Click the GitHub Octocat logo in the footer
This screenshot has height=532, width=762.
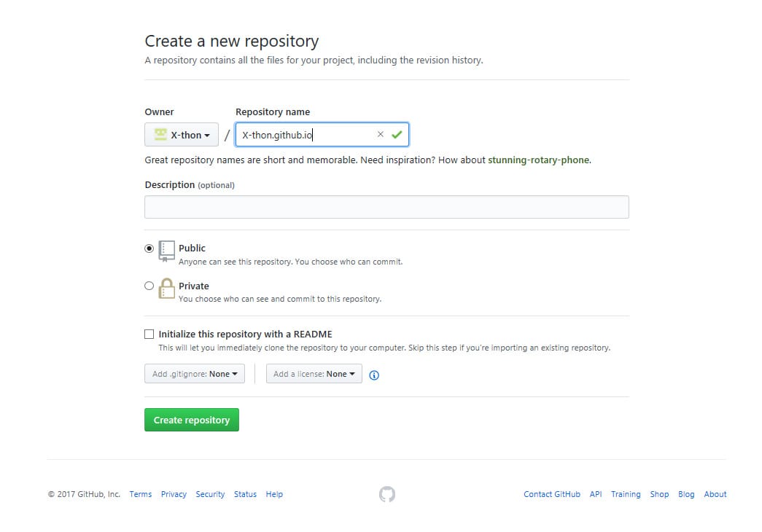(386, 494)
